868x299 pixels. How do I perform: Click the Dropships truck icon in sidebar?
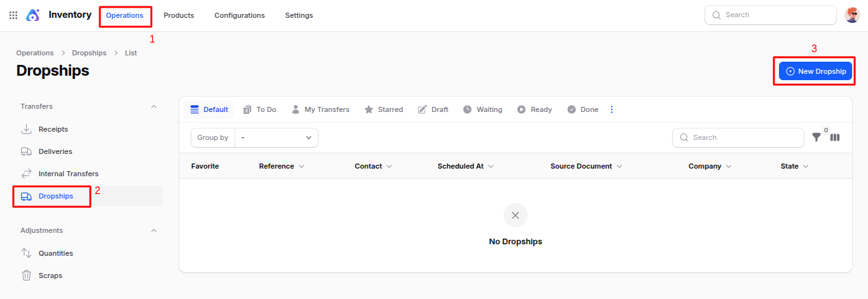[27, 196]
